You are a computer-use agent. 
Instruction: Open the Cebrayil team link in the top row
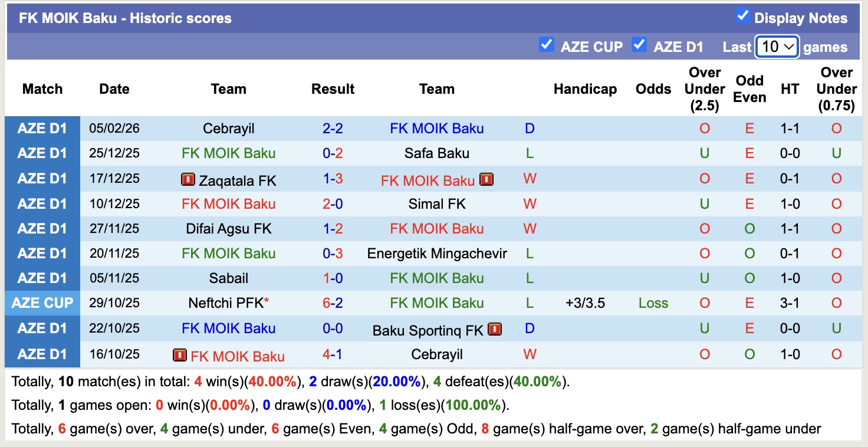pos(228,128)
